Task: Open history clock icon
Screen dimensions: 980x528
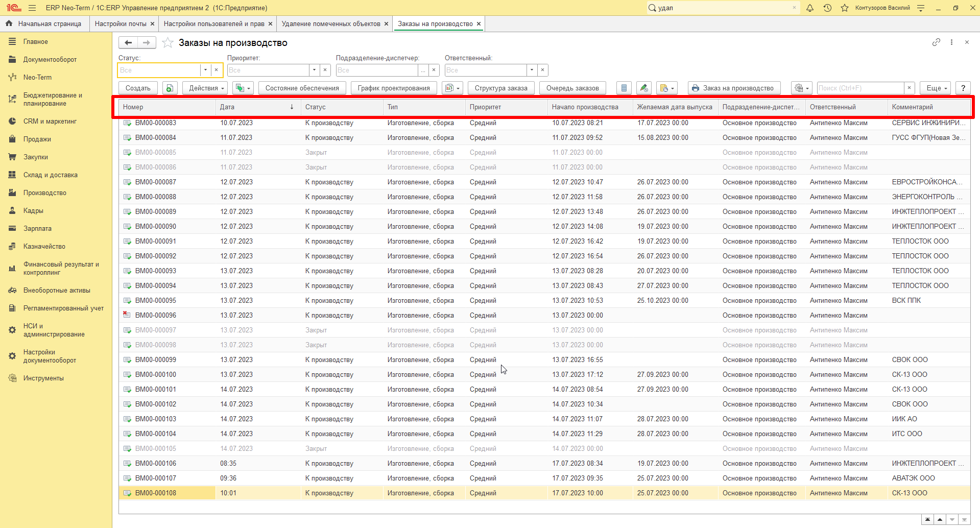Action: [827, 8]
